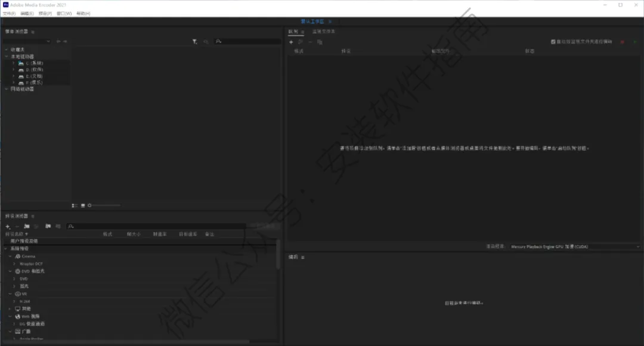Click the red stop queue button
The height and width of the screenshot is (346, 644).
pyautogui.click(x=623, y=42)
